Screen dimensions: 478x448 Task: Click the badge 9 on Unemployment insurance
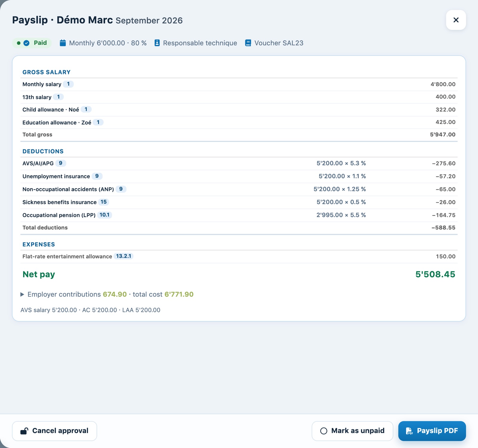coord(97,176)
